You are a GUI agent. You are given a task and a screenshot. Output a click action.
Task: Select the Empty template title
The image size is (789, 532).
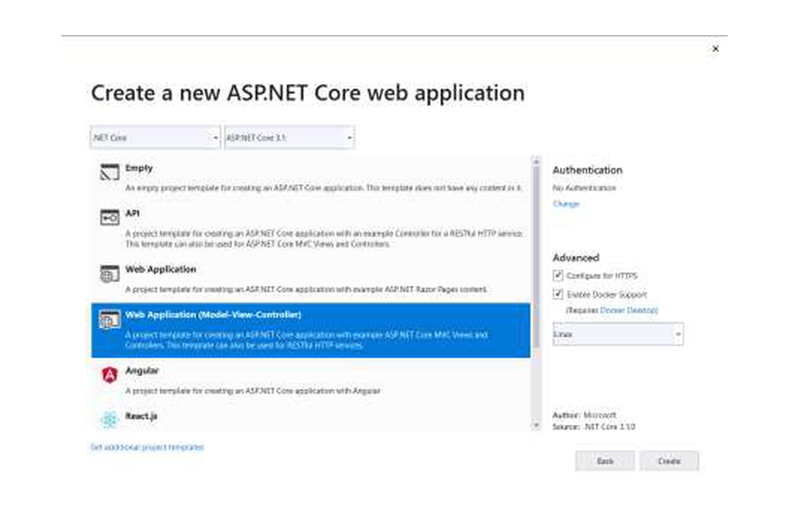pyautogui.click(x=139, y=168)
